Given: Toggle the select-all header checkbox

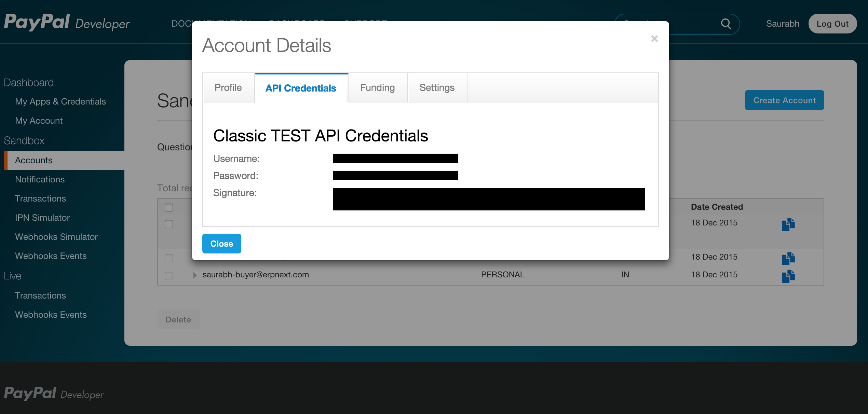Looking at the screenshot, I should (169, 207).
